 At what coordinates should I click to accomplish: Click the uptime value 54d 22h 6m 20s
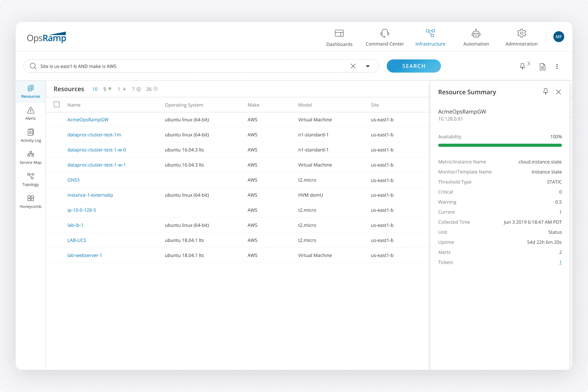click(x=544, y=242)
